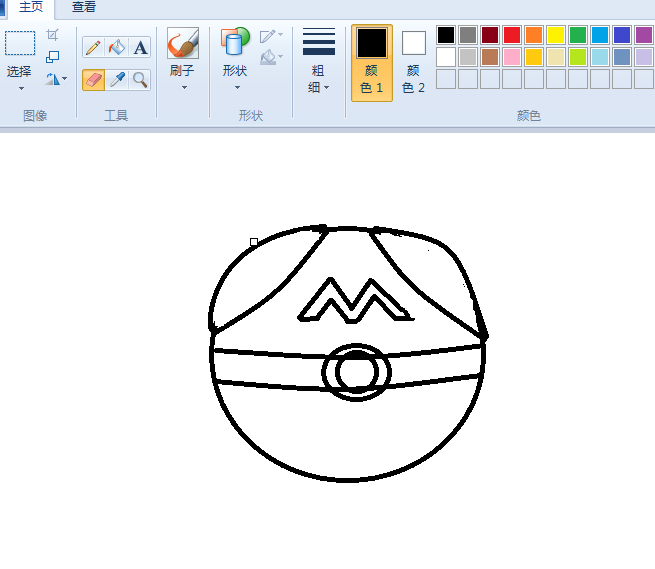This screenshot has height=569, width=655.
Task: Click the Resize icon
Action: point(52,57)
